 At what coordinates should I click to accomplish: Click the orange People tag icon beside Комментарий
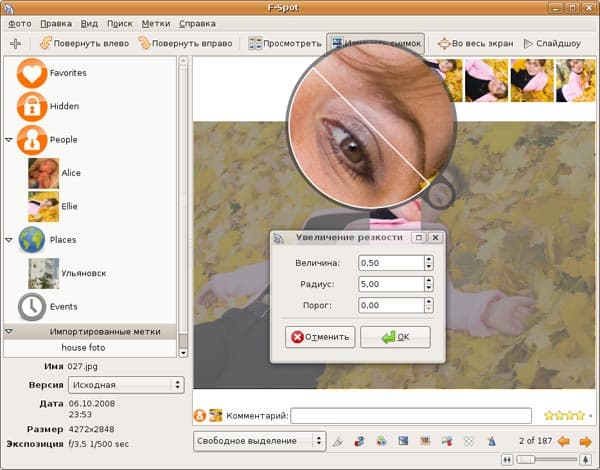tap(200, 416)
